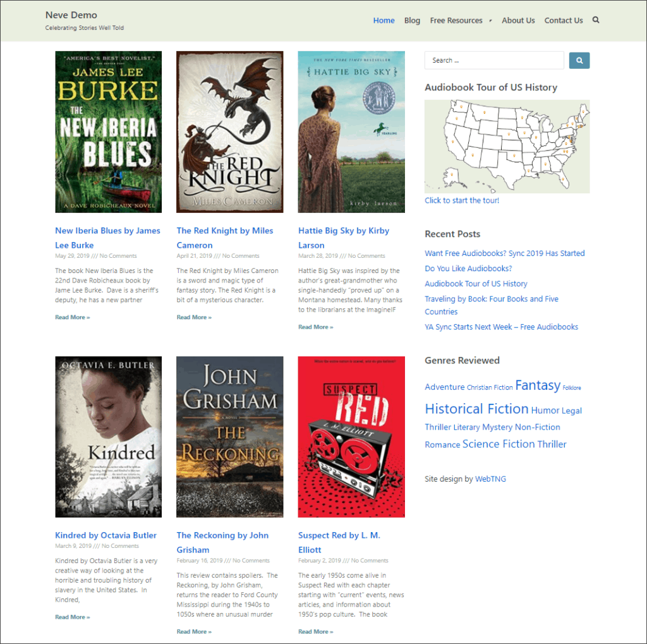
Task: Click the 'Audiobook Tour of US History' widget heading
Action: [x=490, y=87]
